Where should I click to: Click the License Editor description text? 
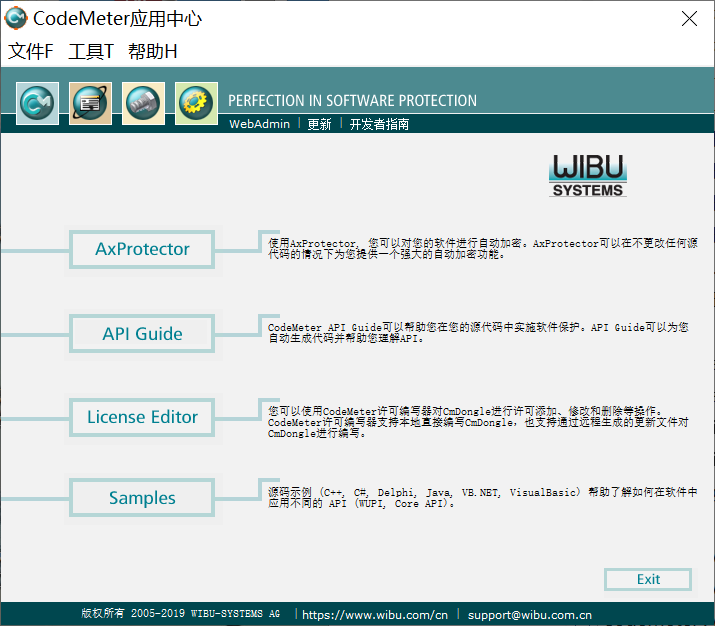[x=478, y=422]
